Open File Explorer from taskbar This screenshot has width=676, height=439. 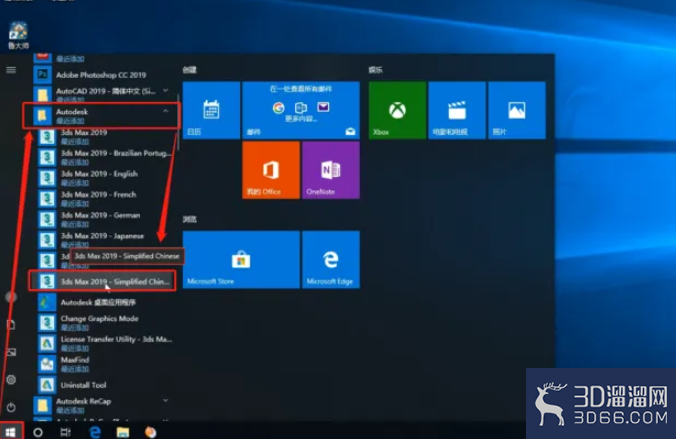point(123,432)
